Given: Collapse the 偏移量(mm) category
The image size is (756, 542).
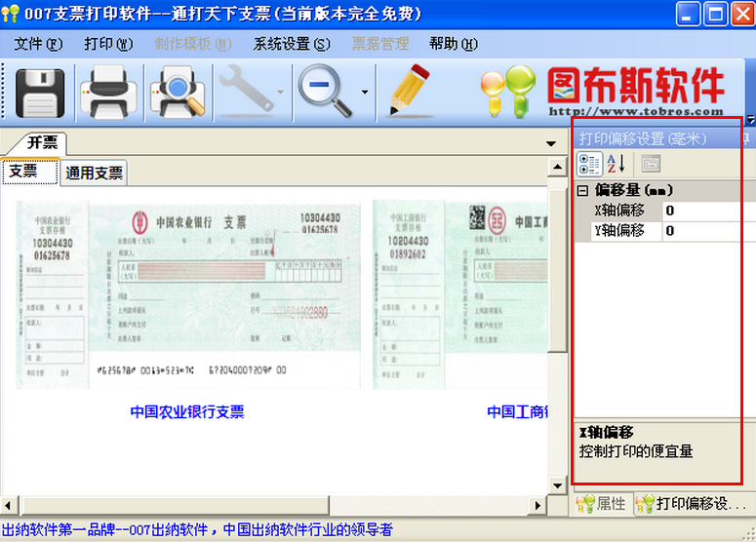Looking at the screenshot, I should coord(582,191).
